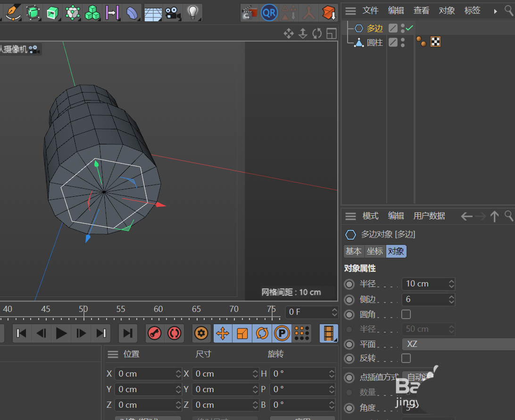Click the blue QR plugin icon
This screenshot has height=420, width=515.
pos(269,13)
